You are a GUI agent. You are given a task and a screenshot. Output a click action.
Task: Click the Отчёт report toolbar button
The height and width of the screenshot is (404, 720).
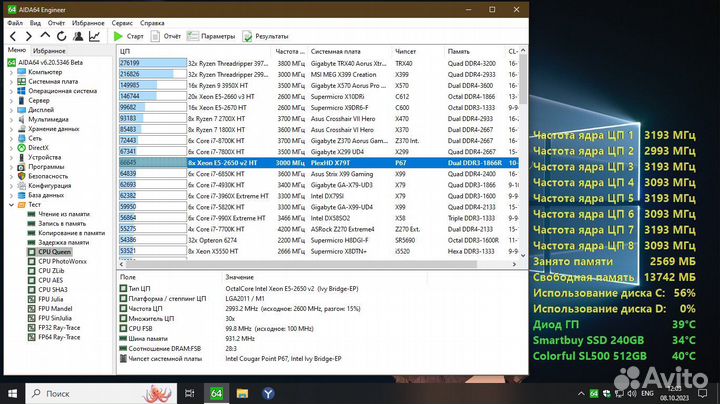click(x=166, y=36)
